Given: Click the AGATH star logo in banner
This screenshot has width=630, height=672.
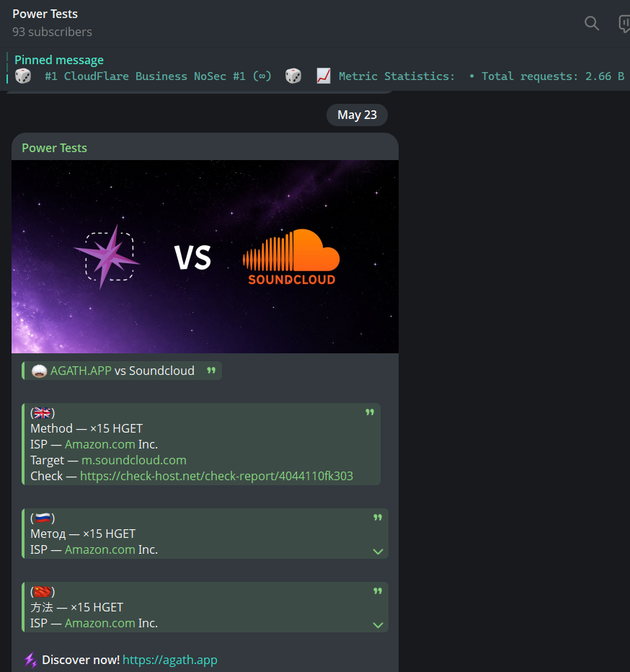Looking at the screenshot, I should point(107,257).
